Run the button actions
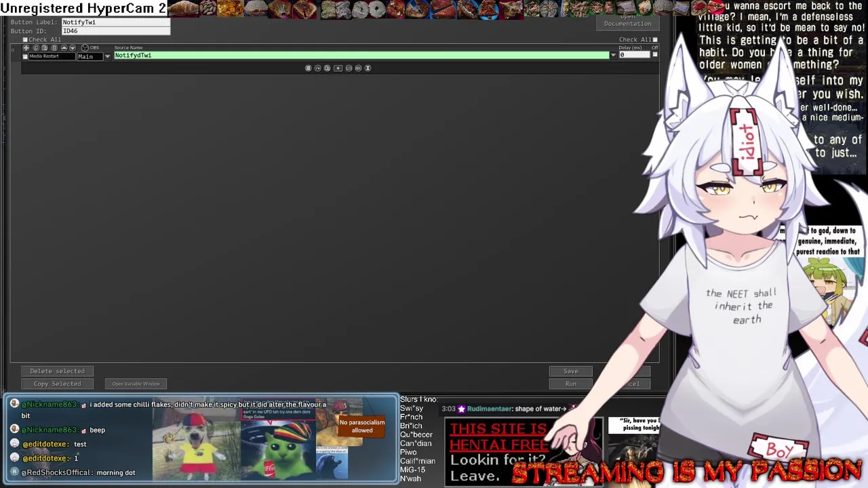 (571, 384)
